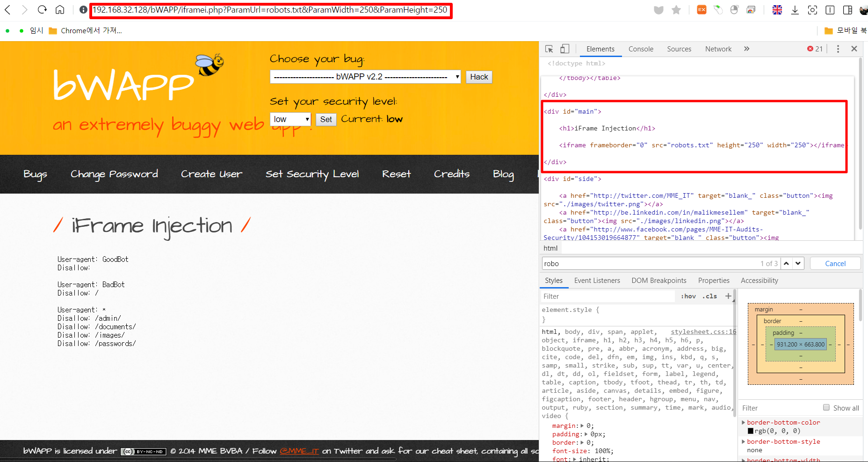Switch to the Console tab
The height and width of the screenshot is (462, 868).
[x=641, y=49]
